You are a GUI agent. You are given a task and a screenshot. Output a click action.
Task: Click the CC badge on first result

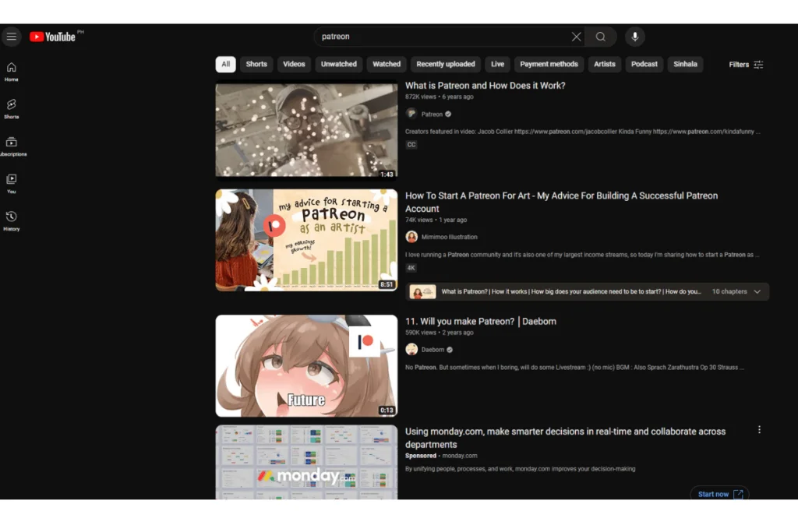coord(411,145)
